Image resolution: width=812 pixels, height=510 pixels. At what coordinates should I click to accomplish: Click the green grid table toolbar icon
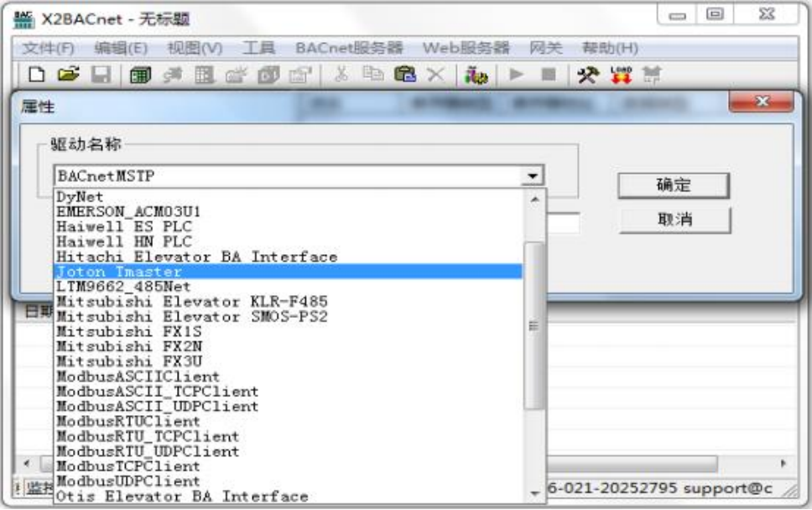click(140, 75)
